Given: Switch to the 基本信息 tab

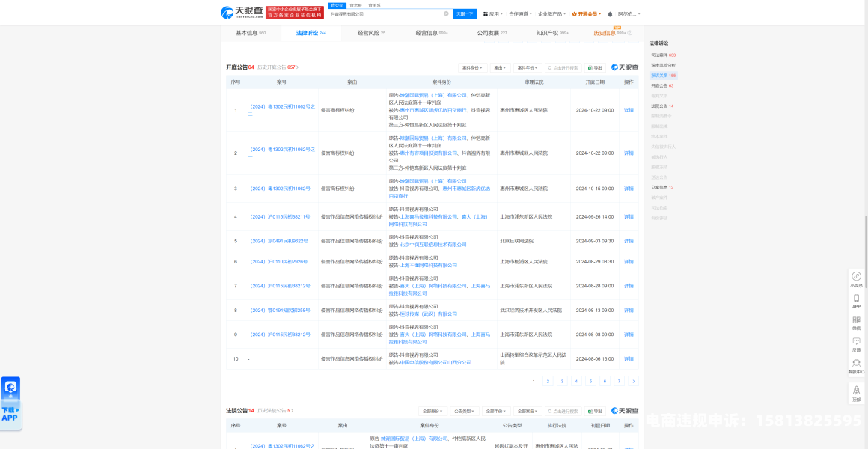Looking at the screenshot, I should pyautogui.click(x=251, y=33).
